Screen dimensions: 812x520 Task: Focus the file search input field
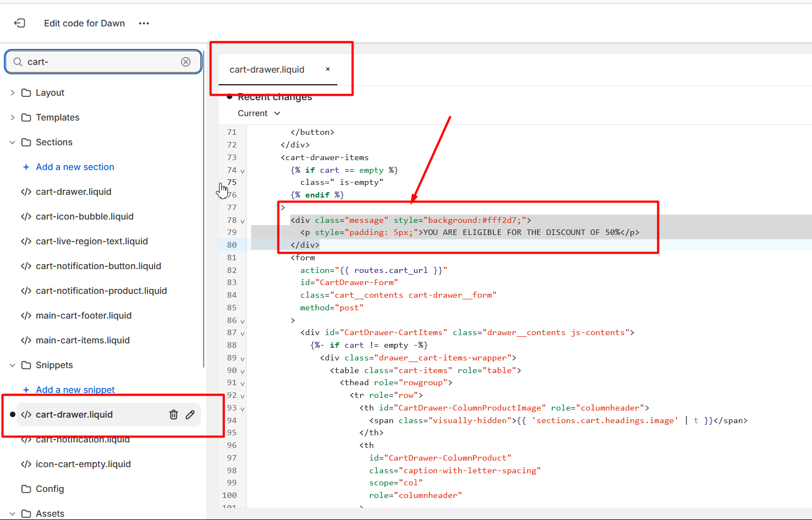(x=103, y=62)
